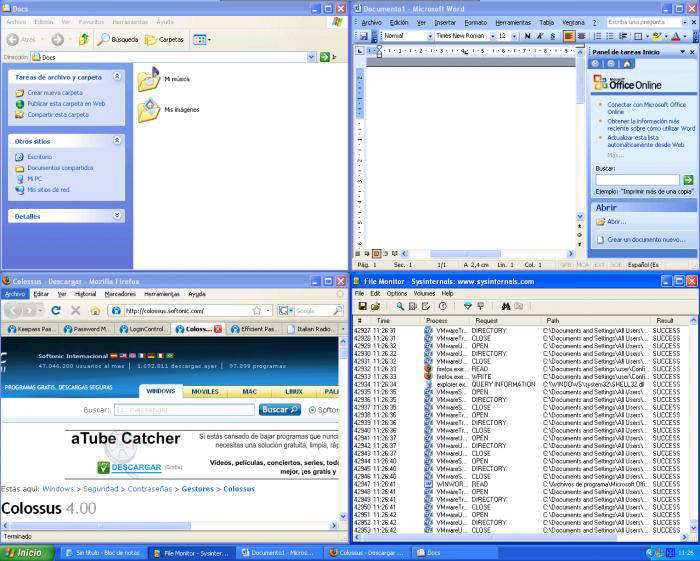700x561 pixels.
Task: Click Compartir esta carpeta link
Action: pos(58,115)
